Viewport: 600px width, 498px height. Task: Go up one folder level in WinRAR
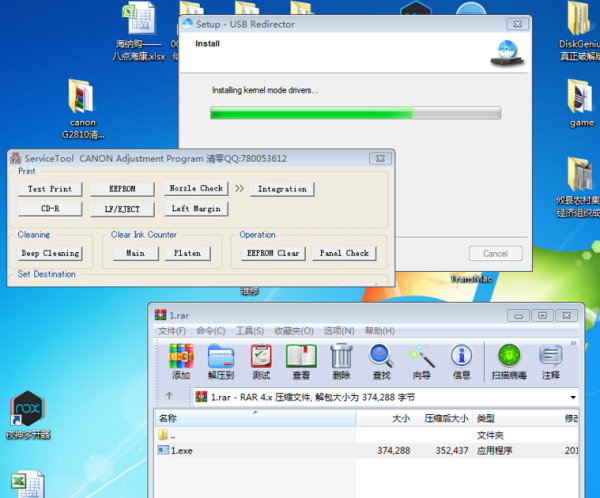coord(170,397)
